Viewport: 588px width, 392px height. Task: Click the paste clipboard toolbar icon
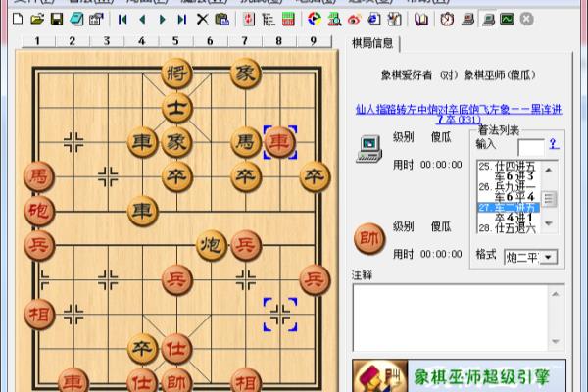click(222, 19)
